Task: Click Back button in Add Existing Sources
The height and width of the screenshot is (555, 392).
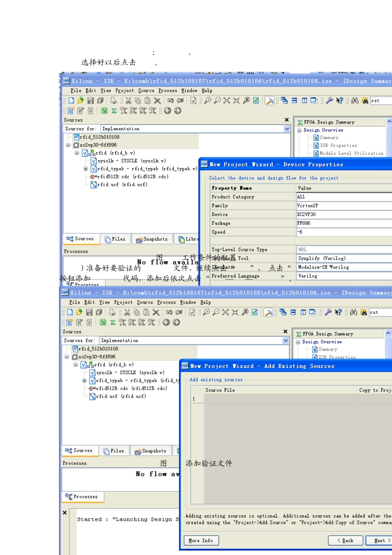Action: tap(345, 541)
